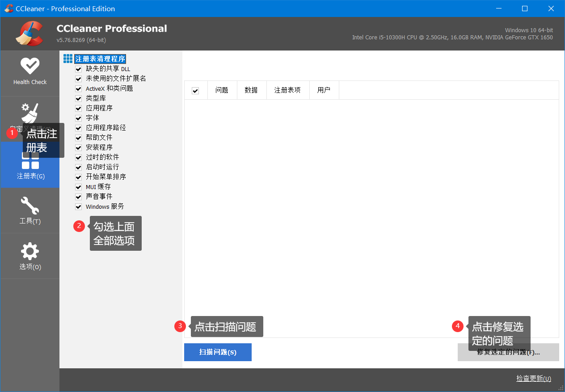Toggle the 帮助文件 checkbox

79,138
